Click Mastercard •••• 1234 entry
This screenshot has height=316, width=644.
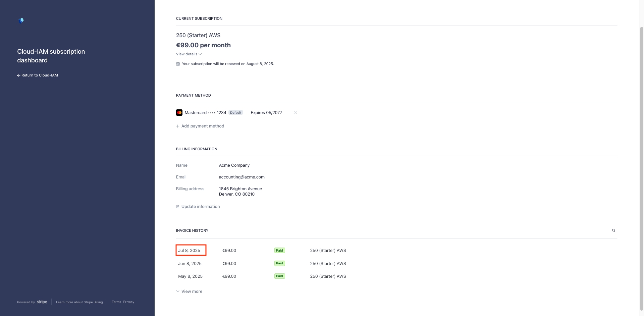[x=205, y=113]
